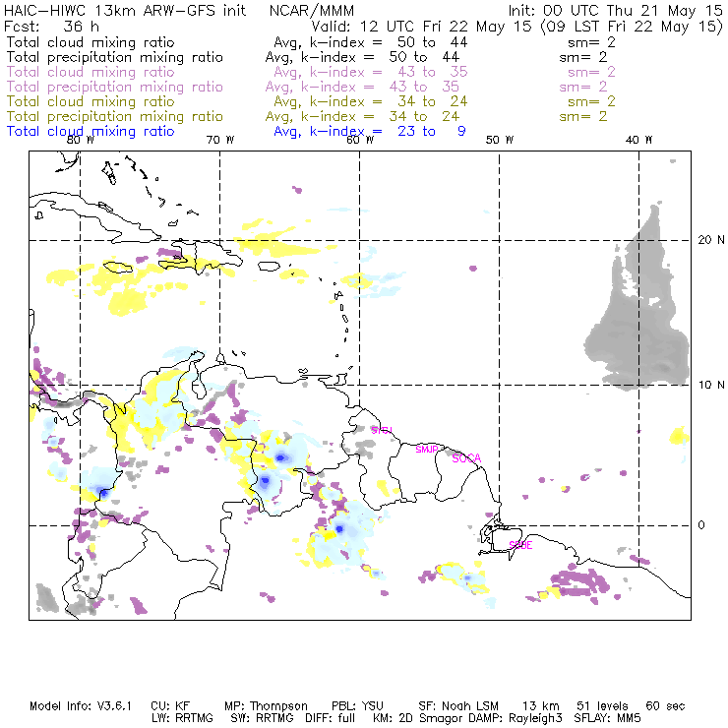Click the '80 W' longitude label
The image size is (728, 728).
pyautogui.click(x=81, y=141)
